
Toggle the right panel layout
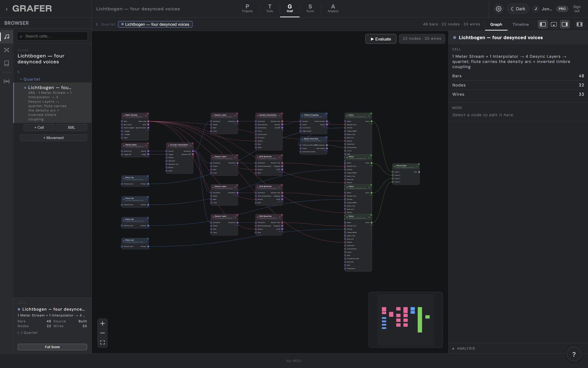pos(565,24)
